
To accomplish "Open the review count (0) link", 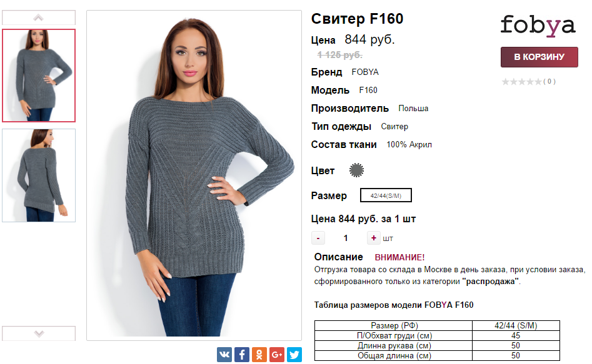I will [549, 81].
